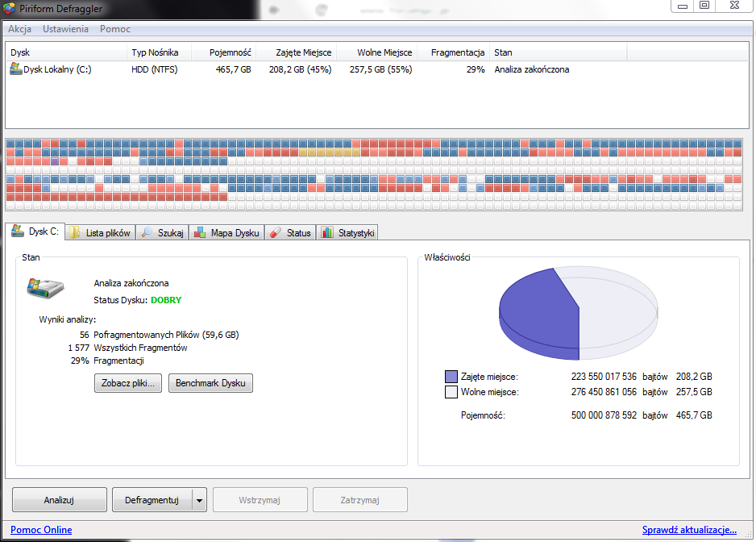The height and width of the screenshot is (542, 756).
Task: Click the Zobacz pliki... button
Action: [128, 383]
